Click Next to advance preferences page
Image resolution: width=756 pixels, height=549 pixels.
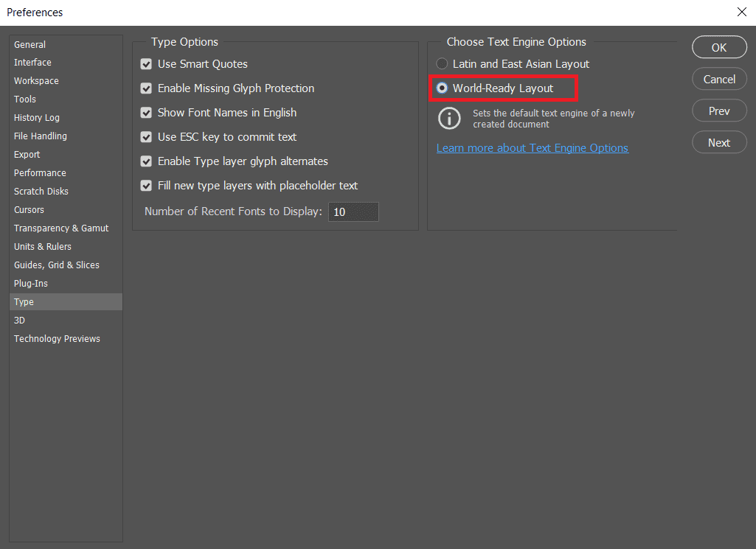coord(719,142)
